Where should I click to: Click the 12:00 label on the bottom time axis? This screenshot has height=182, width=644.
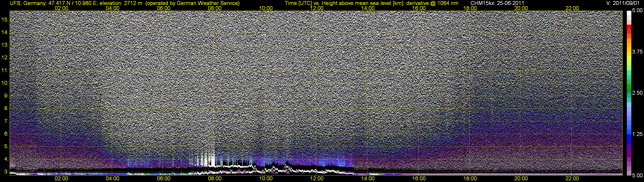click(317, 179)
